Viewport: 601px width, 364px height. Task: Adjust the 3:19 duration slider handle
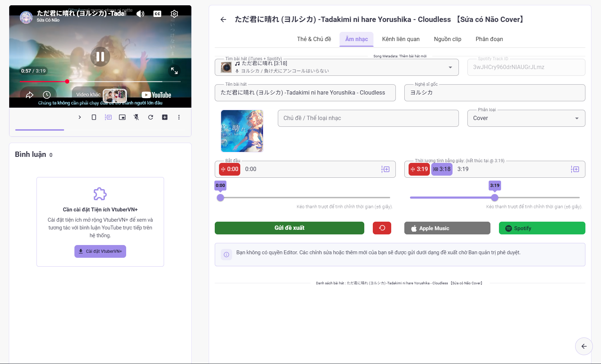[x=495, y=198]
